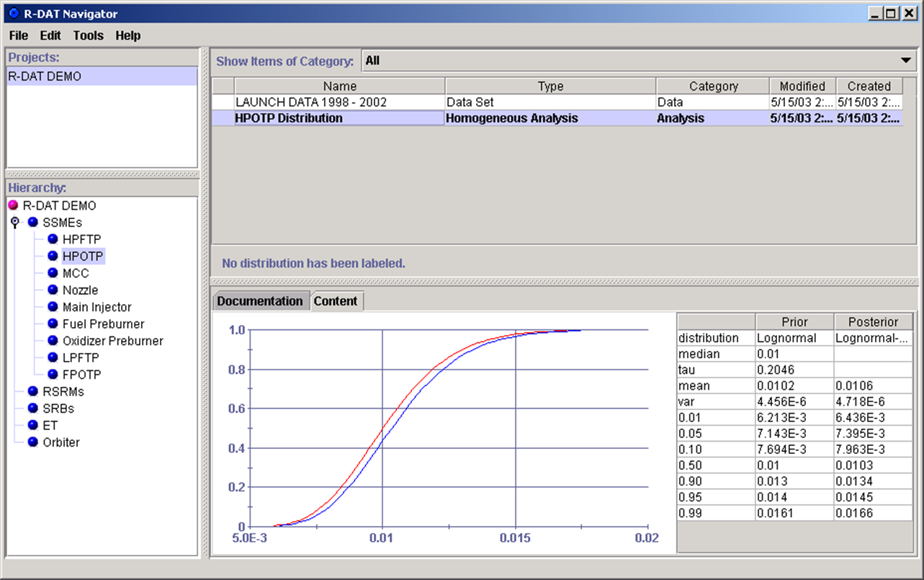The width and height of the screenshot is (924, 580).
Task: Open the Tools menu
Action: coord(88,35)
